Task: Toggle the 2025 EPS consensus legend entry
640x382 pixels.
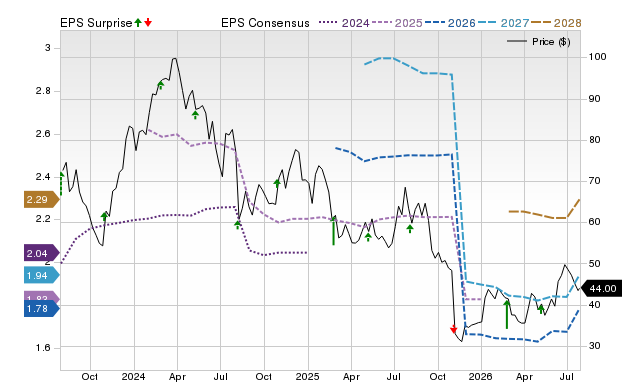Action: click(397, 23)
